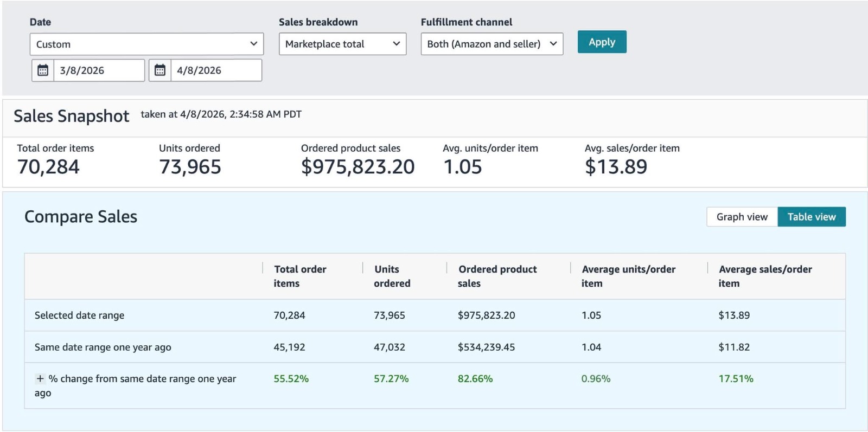Click the snapshot Ordered product sales value $975,823.20
This screenshot has width=868, height=432.
(x=358, y=167)
